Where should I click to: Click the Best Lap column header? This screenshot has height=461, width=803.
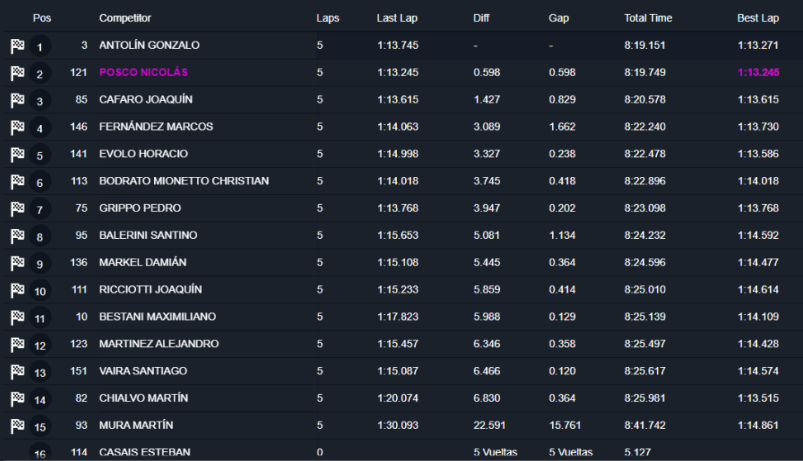(758, 18)
